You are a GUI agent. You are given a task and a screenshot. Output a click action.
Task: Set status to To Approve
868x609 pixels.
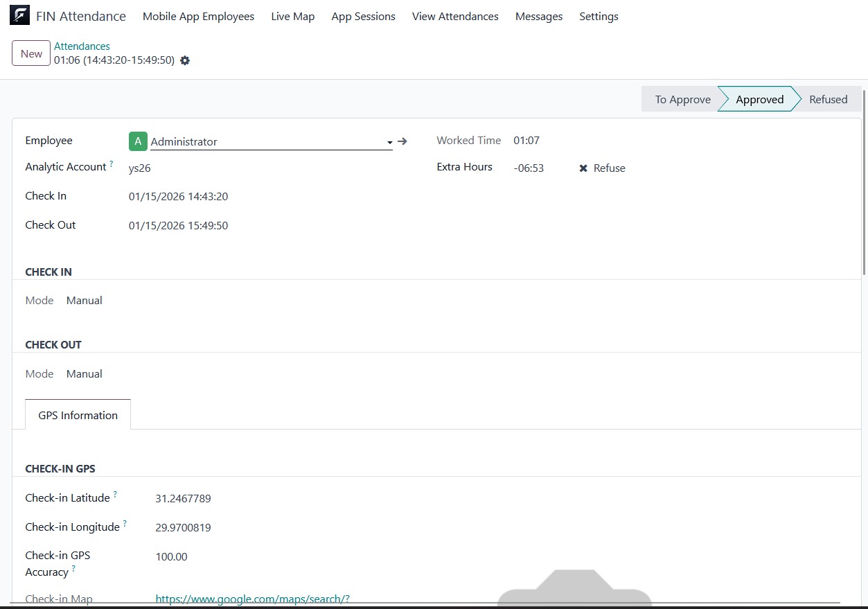coord(682,100)
